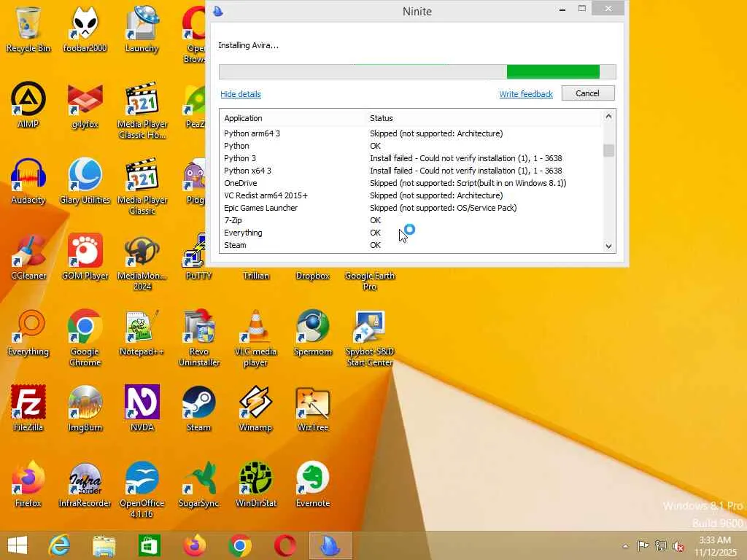Click the taskbar clock showing 3:33 AM
This screenshot has height=560, width=747.
click(715, 546)
